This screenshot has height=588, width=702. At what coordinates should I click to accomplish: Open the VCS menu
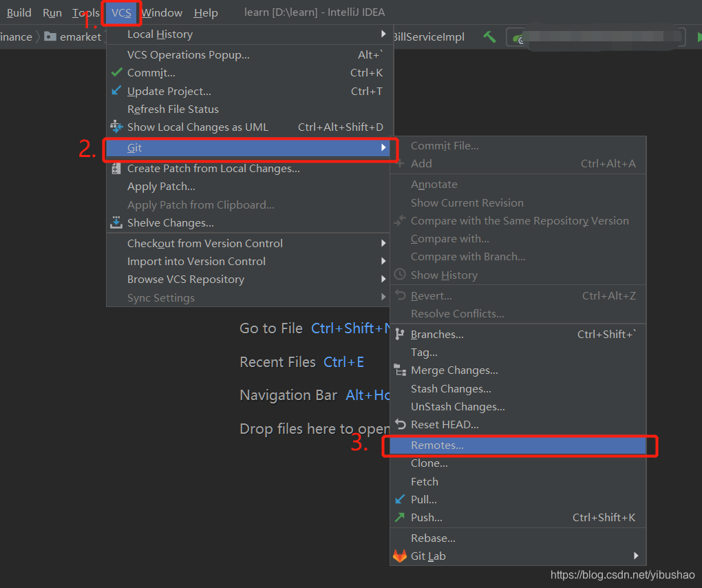click(121, 12)
